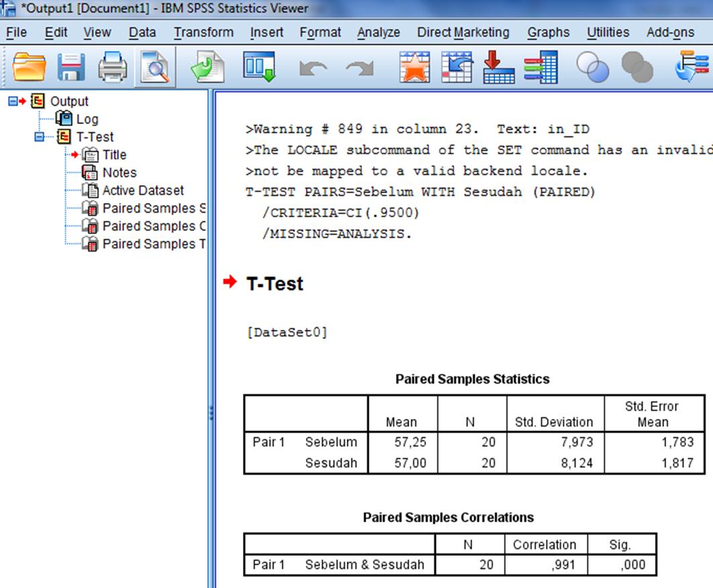The width and height of the screenshot is (713, 588).
Task: Click the Go to Data star icon
Action: coord(415,67)
